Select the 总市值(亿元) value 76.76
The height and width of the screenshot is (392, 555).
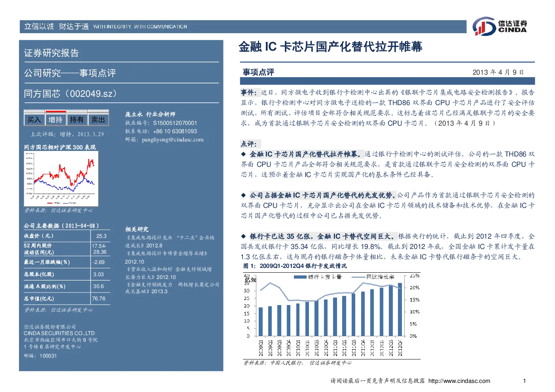[x=99, y=298]
